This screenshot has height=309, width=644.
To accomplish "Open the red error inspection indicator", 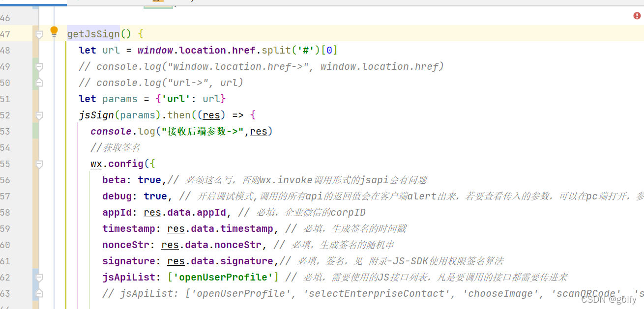I will [x=637, y=16].
